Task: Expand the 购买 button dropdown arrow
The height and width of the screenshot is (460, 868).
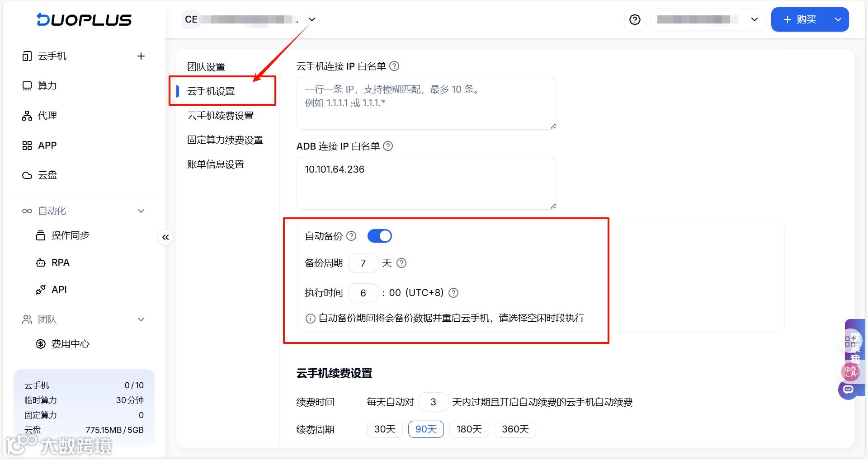Action: click(x=838, y=19)
